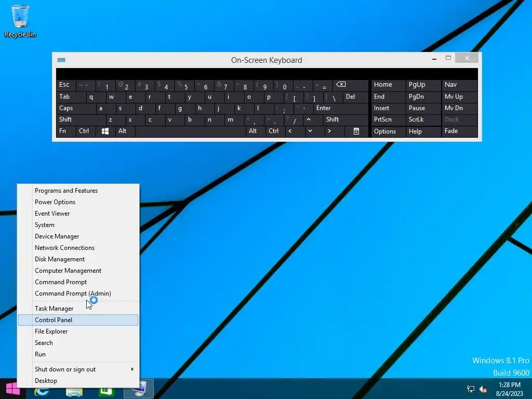
Task: Launch File Explorer from the menu
Action: click(78, 331)
